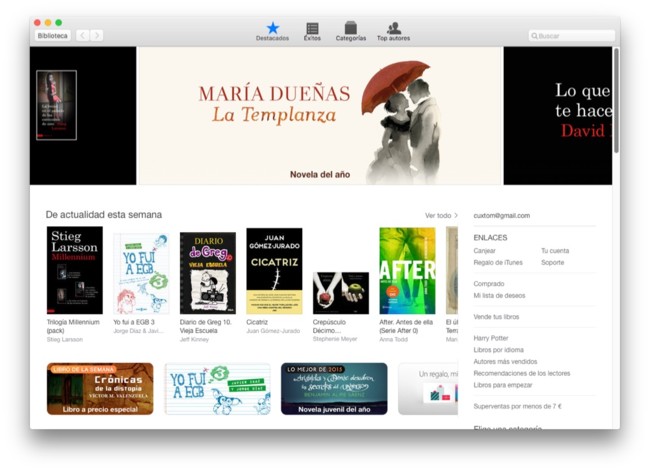Click author Jeff Kinney
The width and height of the screenshot is (650, 472).
(x=194, y=339)
